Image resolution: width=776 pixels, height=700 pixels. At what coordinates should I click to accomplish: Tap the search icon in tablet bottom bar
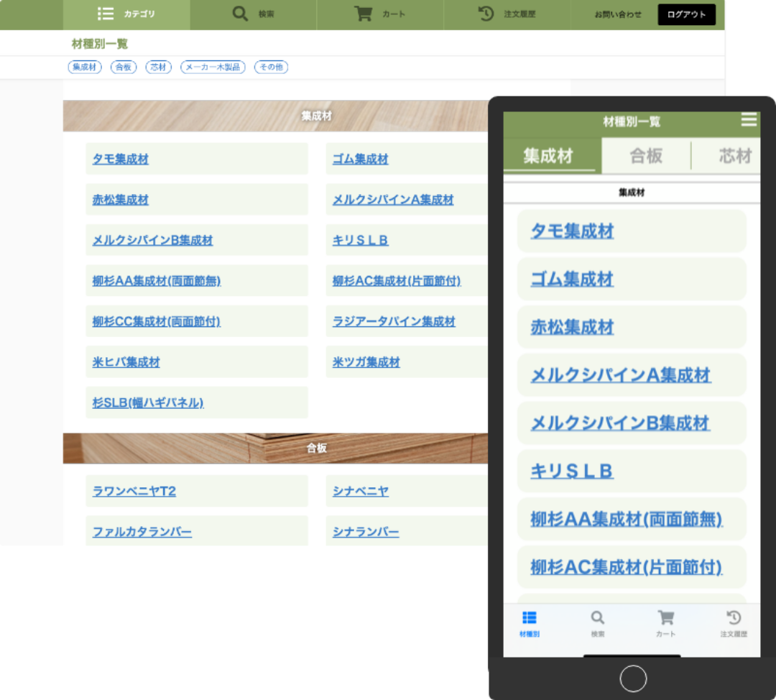click(597, 617)
